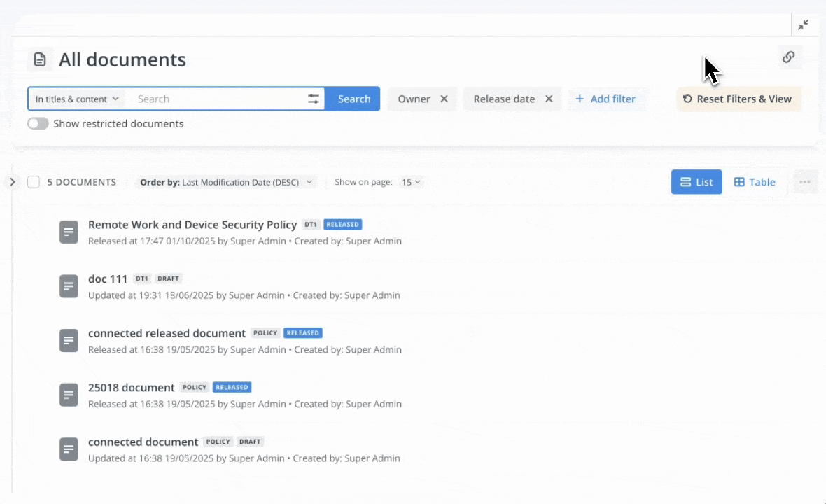The image size is (826, 504).
Task: Open Order by Last Modification Date dropdown
Action: [x=227, y=182]
